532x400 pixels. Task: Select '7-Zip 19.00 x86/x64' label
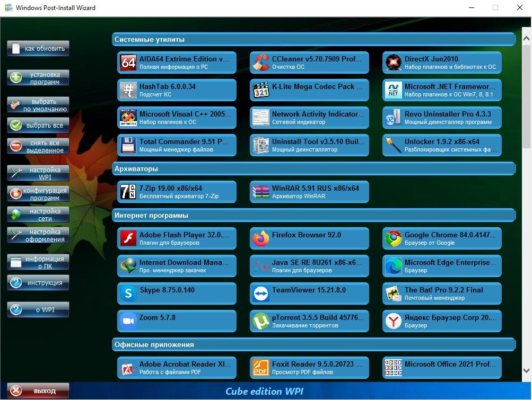click(171, 188)
